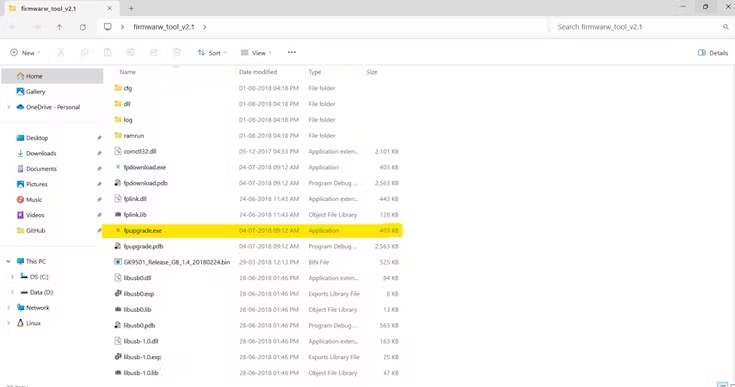Sort by the Size column header

372,72
